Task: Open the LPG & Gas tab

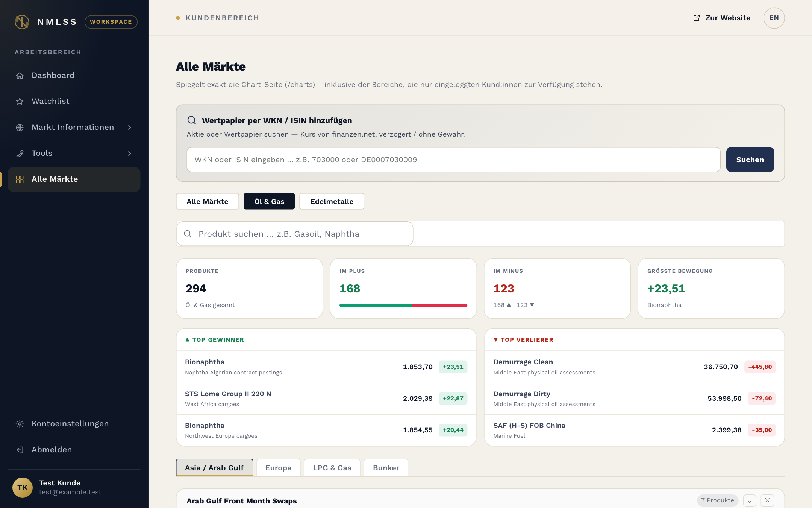Action: click(332, 468)
